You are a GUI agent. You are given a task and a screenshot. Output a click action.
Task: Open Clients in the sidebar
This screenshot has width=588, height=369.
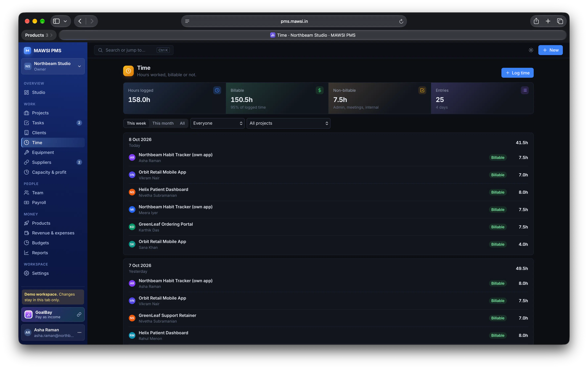pos(53,133)
